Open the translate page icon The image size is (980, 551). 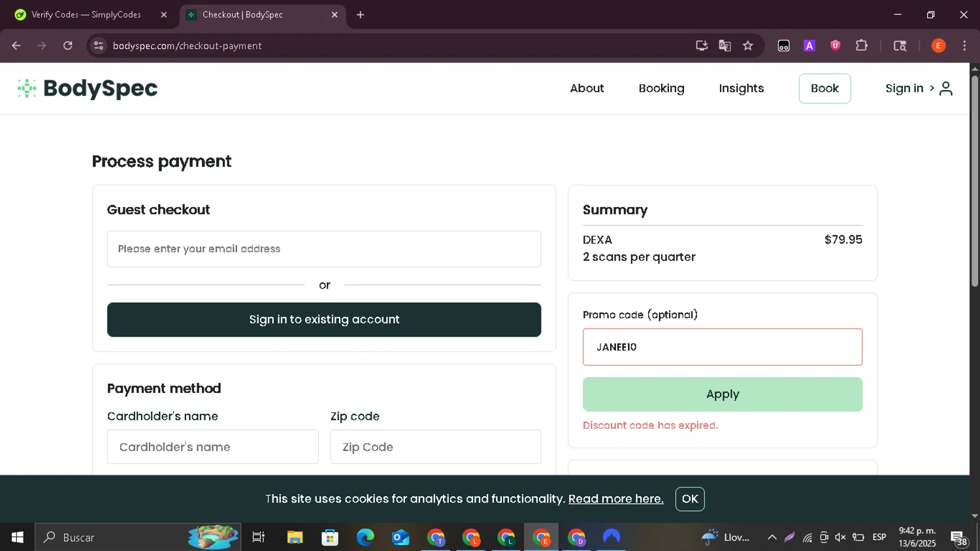[725, 46]
